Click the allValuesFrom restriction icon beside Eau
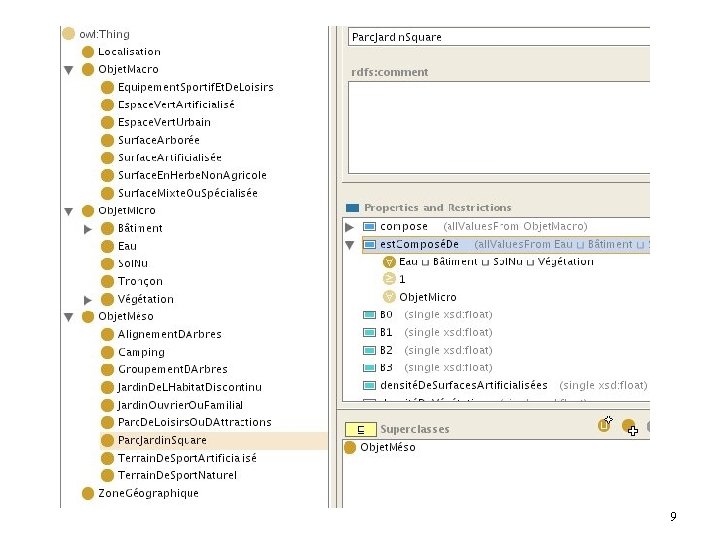The height and width of the screenshot is (540, 720). (x=389, y=262)
